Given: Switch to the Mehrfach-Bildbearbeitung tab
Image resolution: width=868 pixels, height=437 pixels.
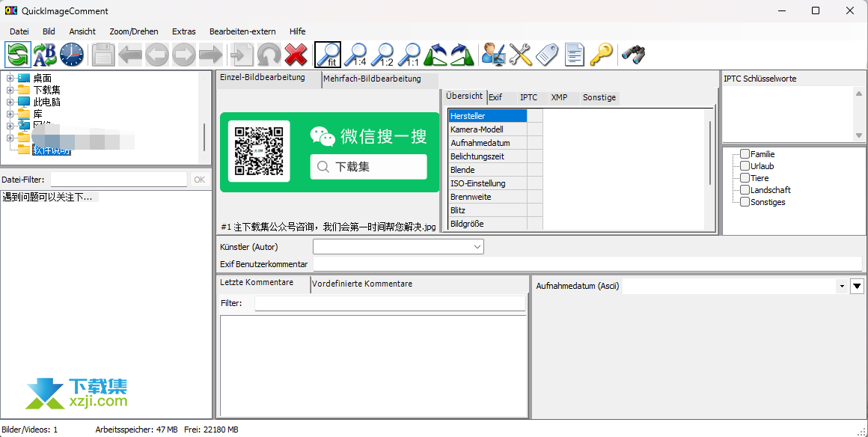Looking at the screenshot, I should tap(380, 79).
